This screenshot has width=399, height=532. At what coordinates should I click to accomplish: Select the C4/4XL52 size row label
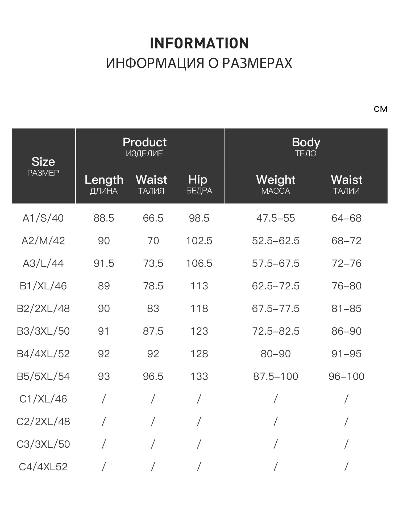[x=43, y=467]
